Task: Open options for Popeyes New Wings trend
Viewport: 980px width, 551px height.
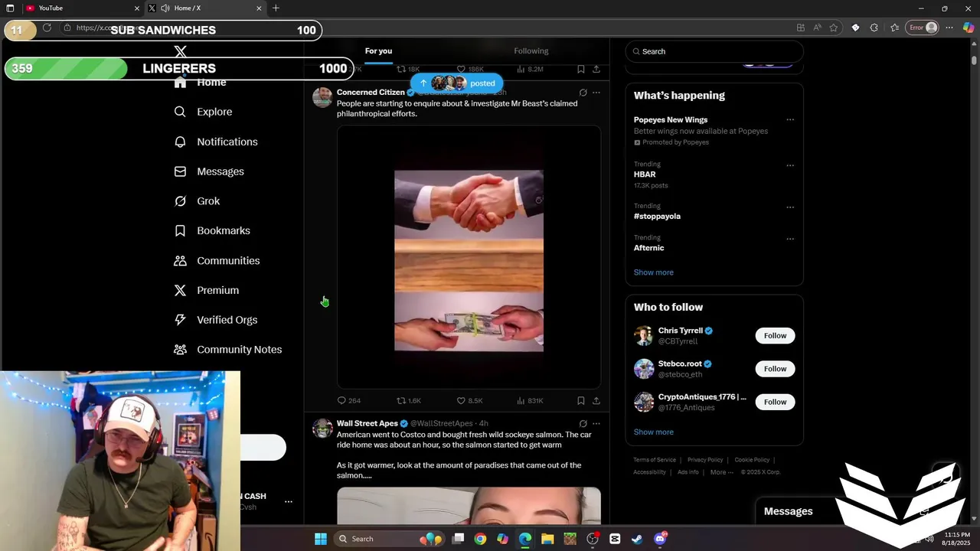Action: click(x=790, y=119)
